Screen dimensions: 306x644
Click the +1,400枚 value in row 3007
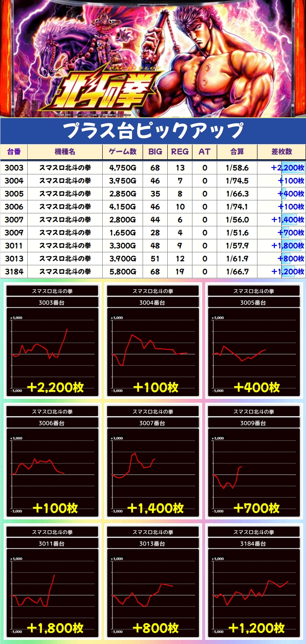287,220
